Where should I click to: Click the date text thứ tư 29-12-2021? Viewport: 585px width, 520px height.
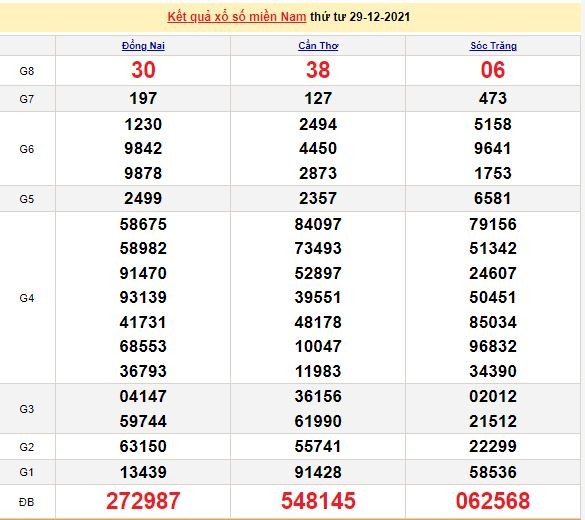click(360, 17)
